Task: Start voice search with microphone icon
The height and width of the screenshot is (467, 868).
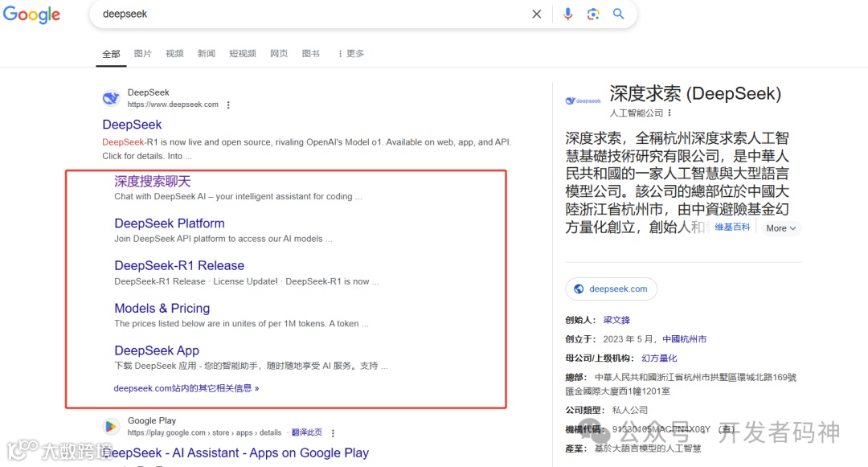Action: 567,14
